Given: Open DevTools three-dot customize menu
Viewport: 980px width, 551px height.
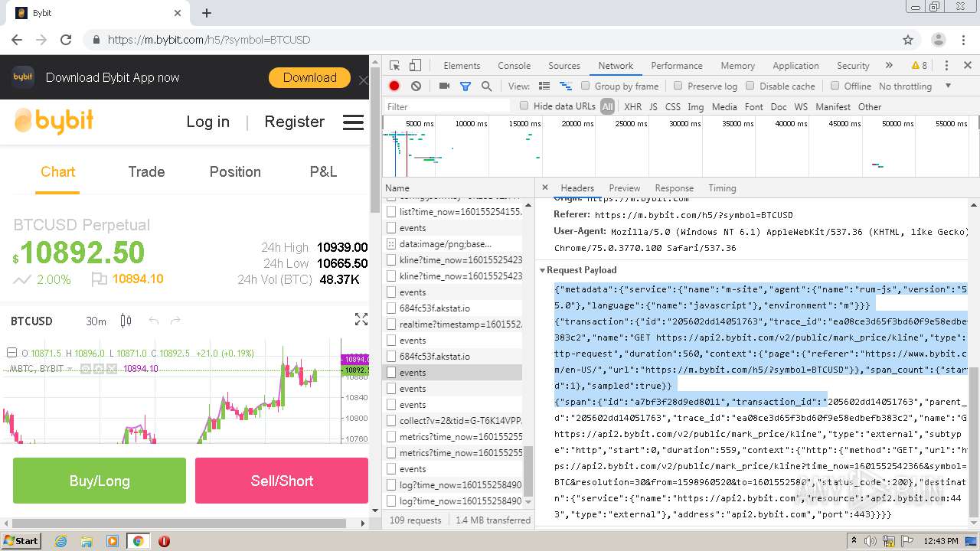Looking at the screenshot, I should pyautogui.click(x=946, y=66).
